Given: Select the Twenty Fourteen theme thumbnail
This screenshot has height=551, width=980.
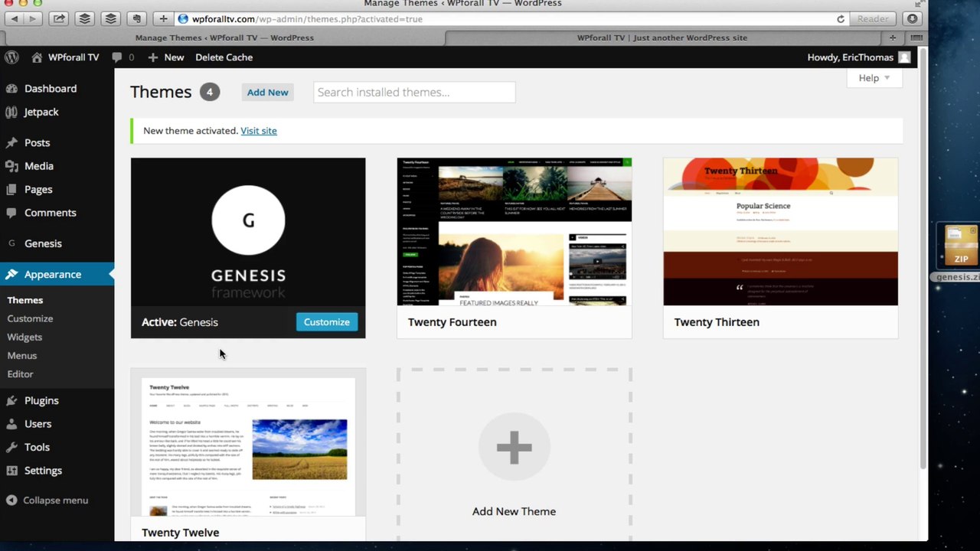Looking at the screenshot, I should [514, 232].
